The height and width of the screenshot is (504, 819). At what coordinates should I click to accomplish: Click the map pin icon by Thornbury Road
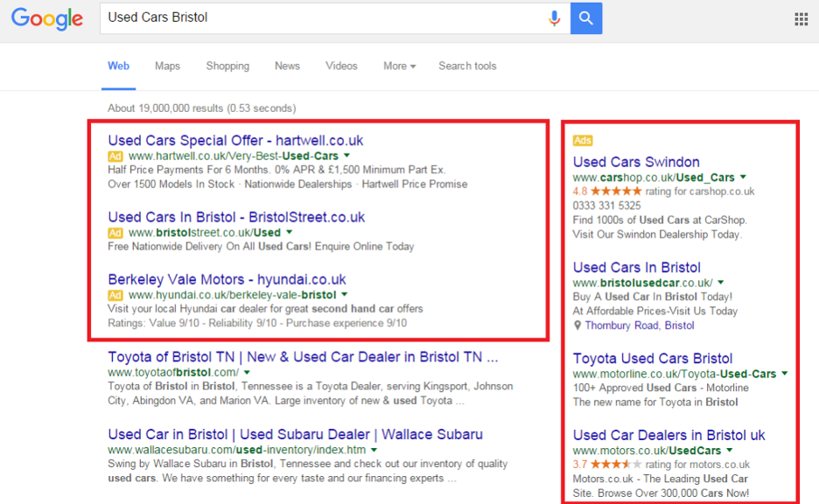click(x=577, y=325)
